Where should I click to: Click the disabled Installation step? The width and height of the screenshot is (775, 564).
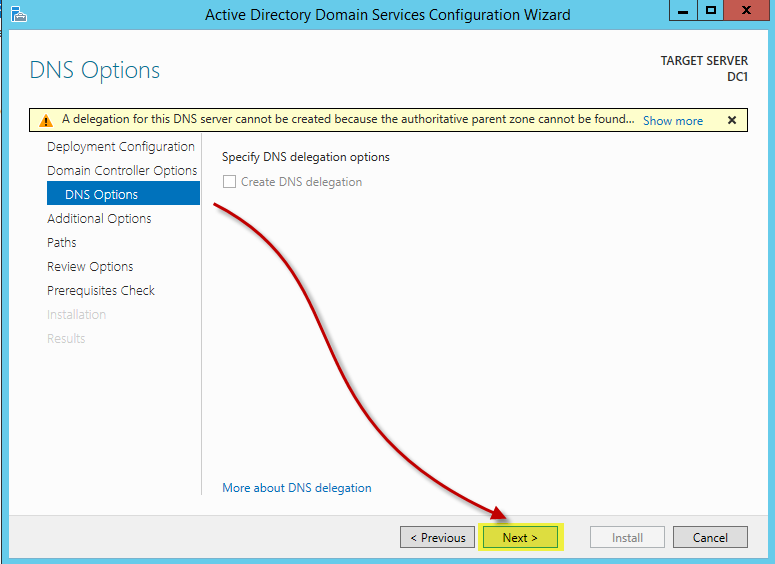(x=77, y=314)
